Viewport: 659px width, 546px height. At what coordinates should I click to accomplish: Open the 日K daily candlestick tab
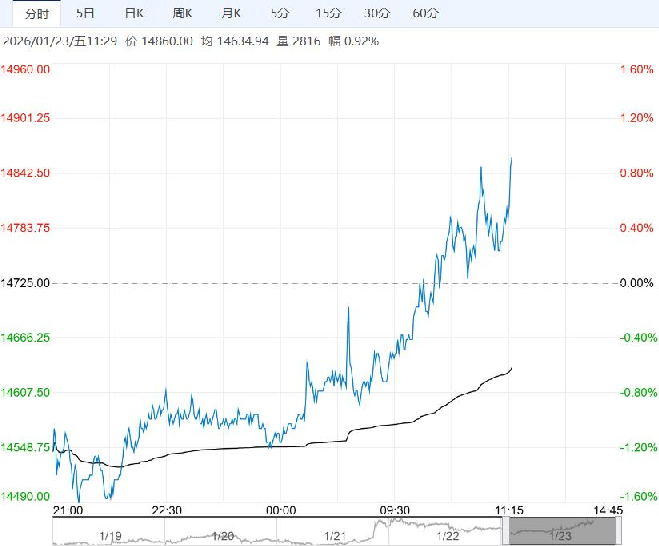[134, 13]
